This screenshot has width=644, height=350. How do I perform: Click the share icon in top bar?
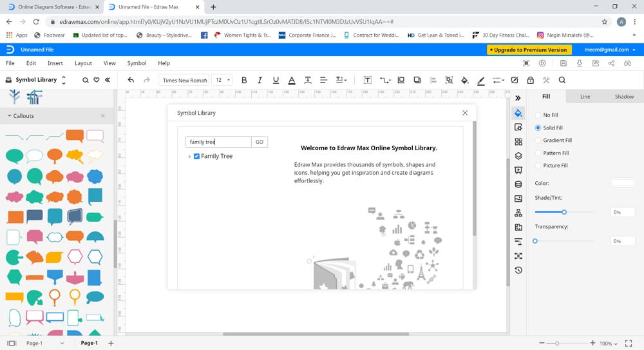612,63
